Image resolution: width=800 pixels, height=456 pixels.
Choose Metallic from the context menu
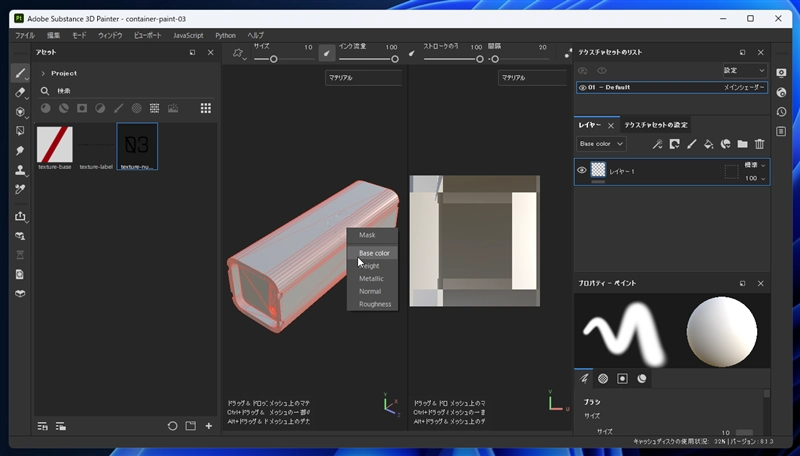coord(371,279)
